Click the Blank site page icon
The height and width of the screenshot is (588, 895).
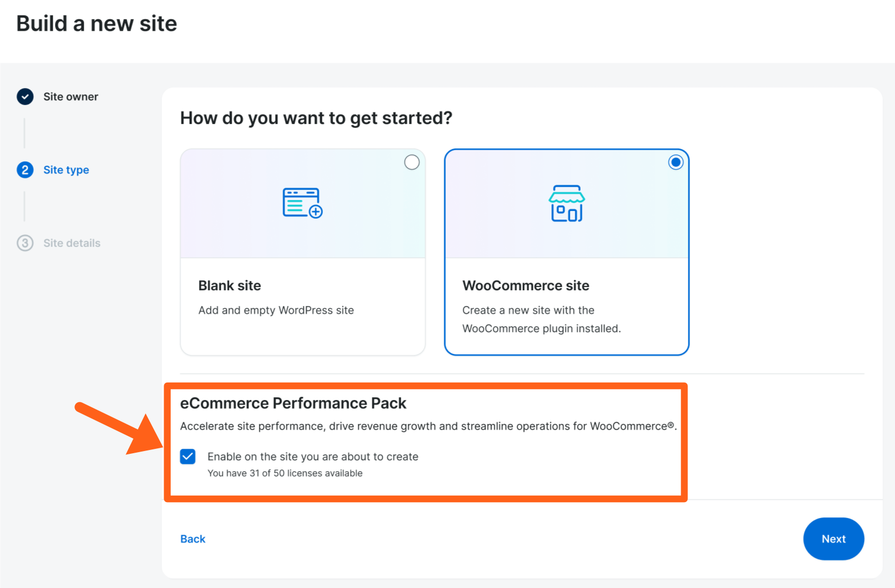[x=302, y=203]
